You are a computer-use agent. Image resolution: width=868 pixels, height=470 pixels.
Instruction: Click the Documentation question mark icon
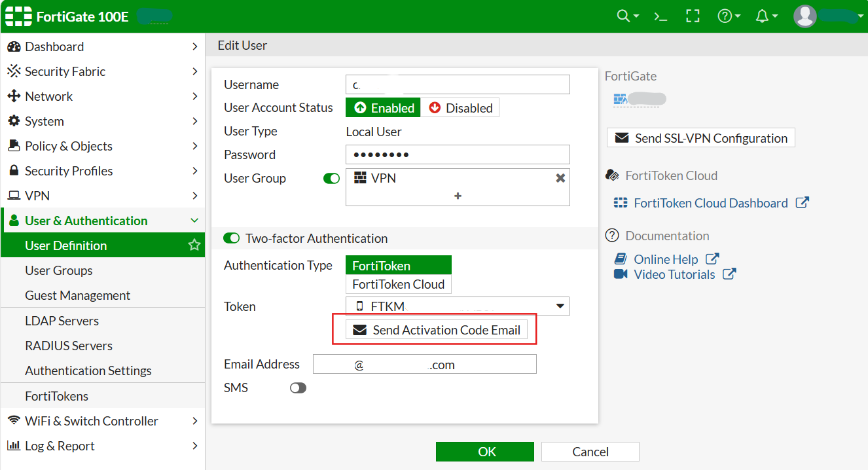[x=612, y=236]
